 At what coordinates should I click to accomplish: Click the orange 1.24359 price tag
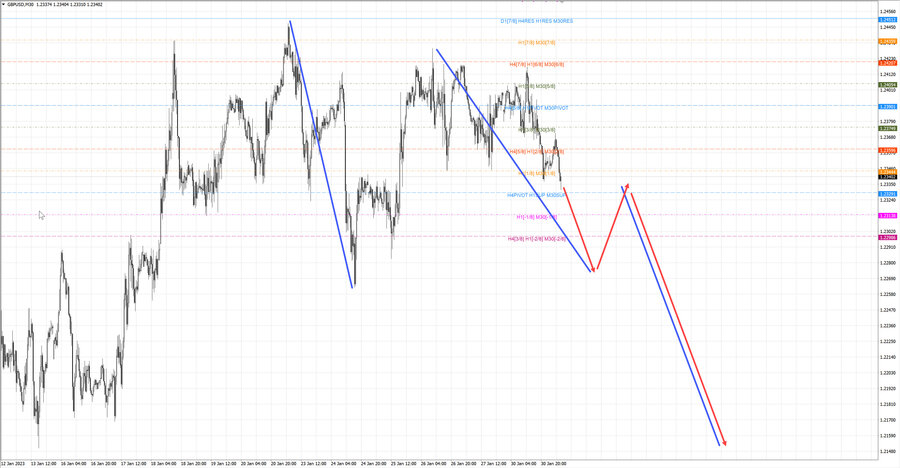tap(887, 41)
